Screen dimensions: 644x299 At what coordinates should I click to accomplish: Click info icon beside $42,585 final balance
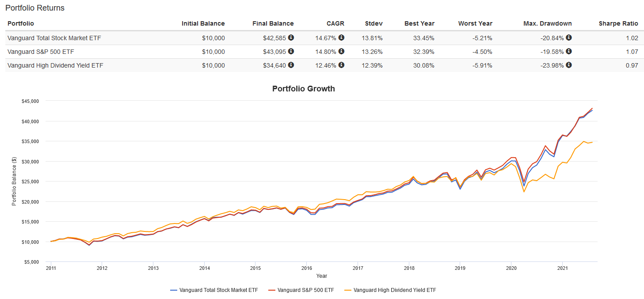coord(291,38)
